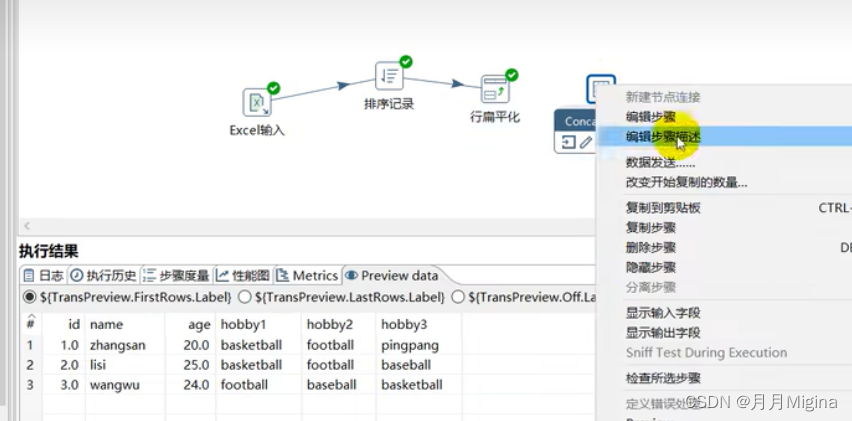The width and height of the screenshot is (852, 421).
Task: Click the canvas scroll-left arrow
Action: pos(27,225)
